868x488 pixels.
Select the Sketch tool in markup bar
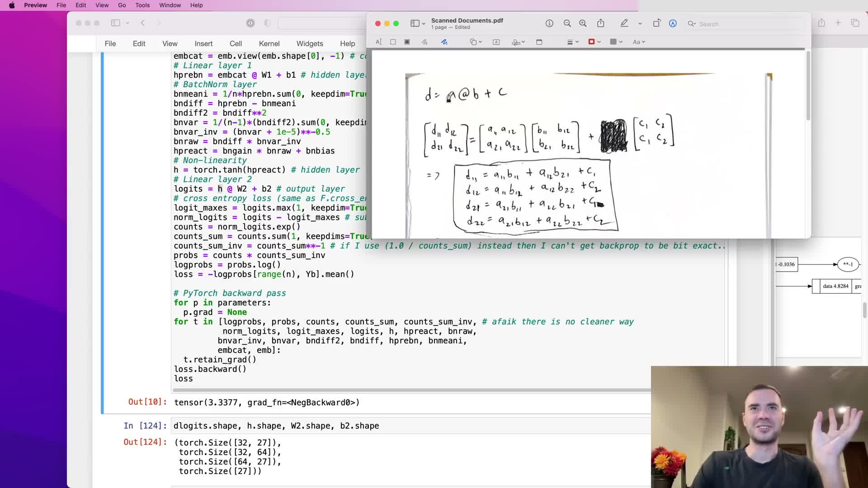pos(425,42)
